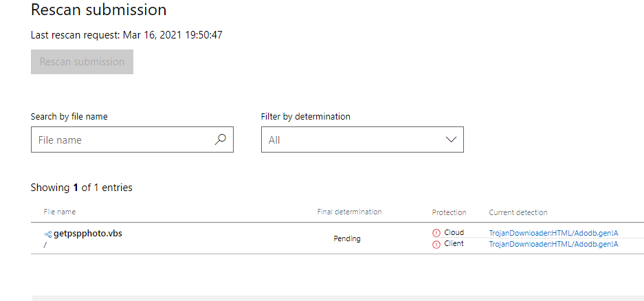Click the Current detection column header
Viewport: 644px width, 301px height.
pos(518,212)
